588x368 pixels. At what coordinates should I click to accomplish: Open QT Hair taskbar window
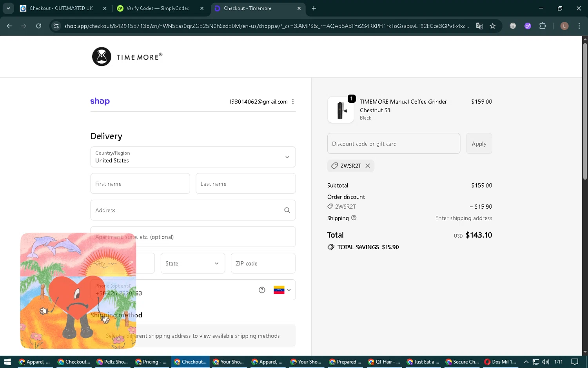(x=384, y=362)
